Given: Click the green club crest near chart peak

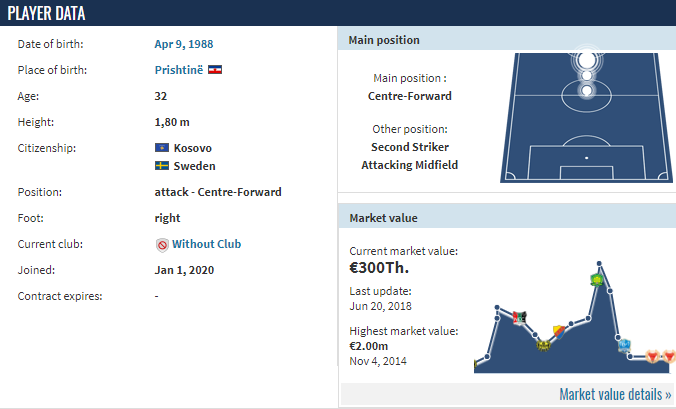Looking at the screenshot, I should (x=597, y=280).
